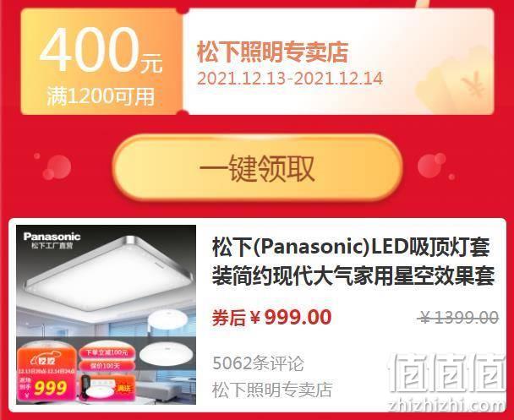Click the 券后￥999.00 discounted price
The image size is (514, 420).
point(271,318)
